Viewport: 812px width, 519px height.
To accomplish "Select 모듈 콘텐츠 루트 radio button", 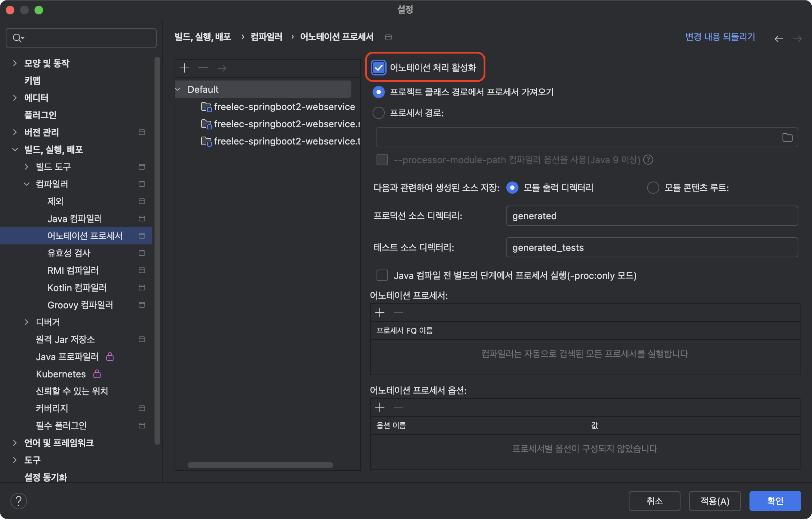I will pos(653,188).
